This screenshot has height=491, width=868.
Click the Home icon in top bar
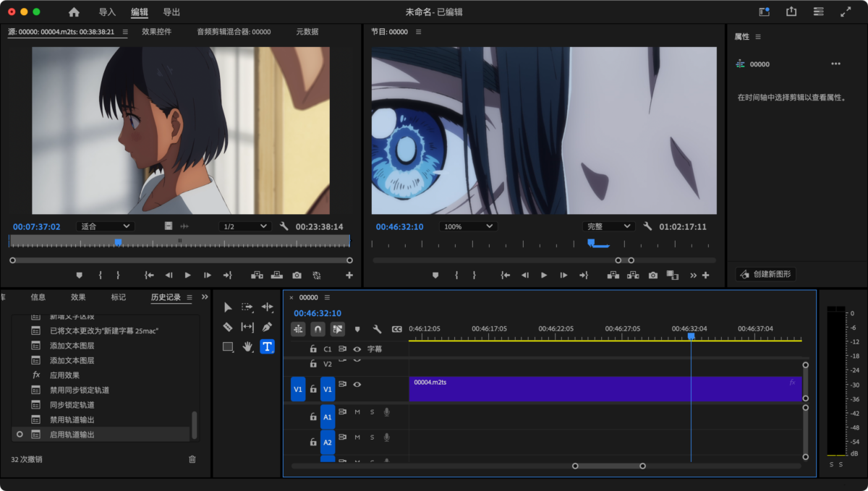pyautogui.click(x=74, y=12)
